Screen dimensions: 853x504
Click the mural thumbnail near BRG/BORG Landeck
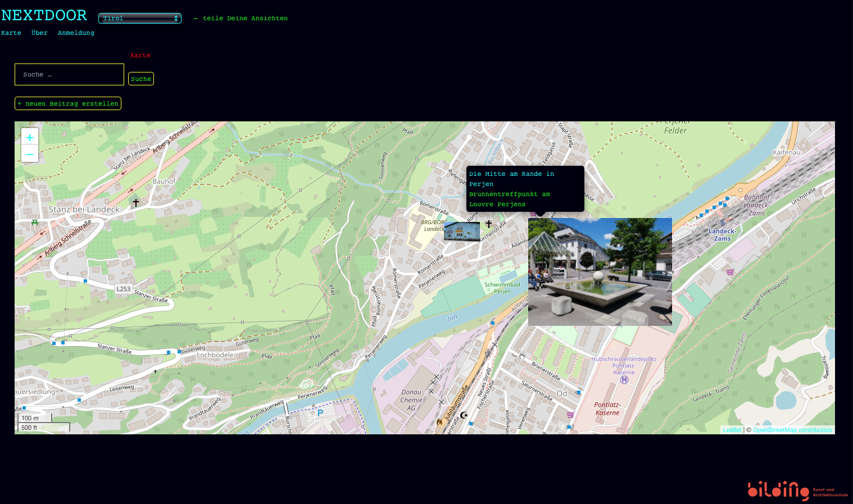[461, 231]
